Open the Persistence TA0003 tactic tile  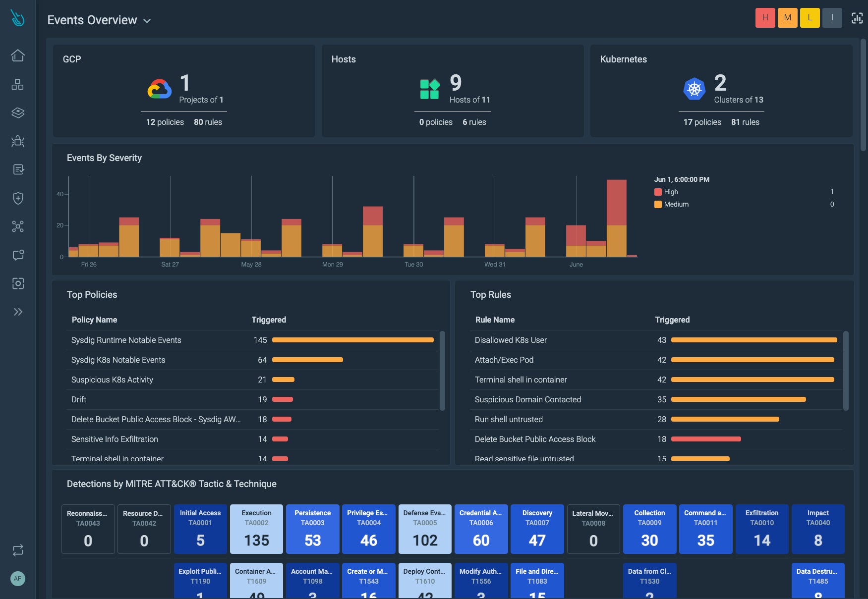tap(313, 529)
